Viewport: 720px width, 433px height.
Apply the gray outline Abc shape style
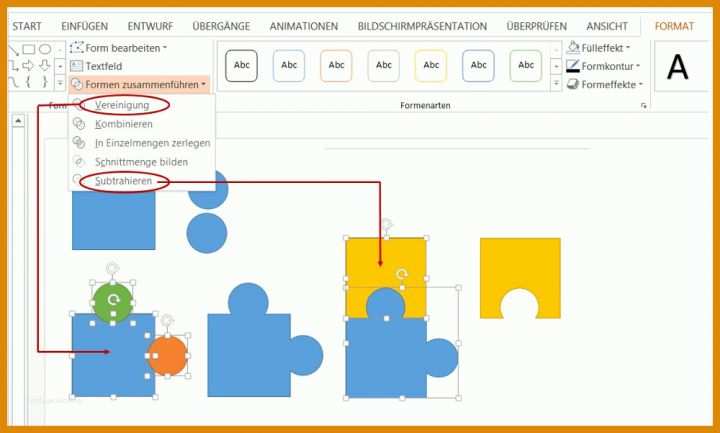383,66
